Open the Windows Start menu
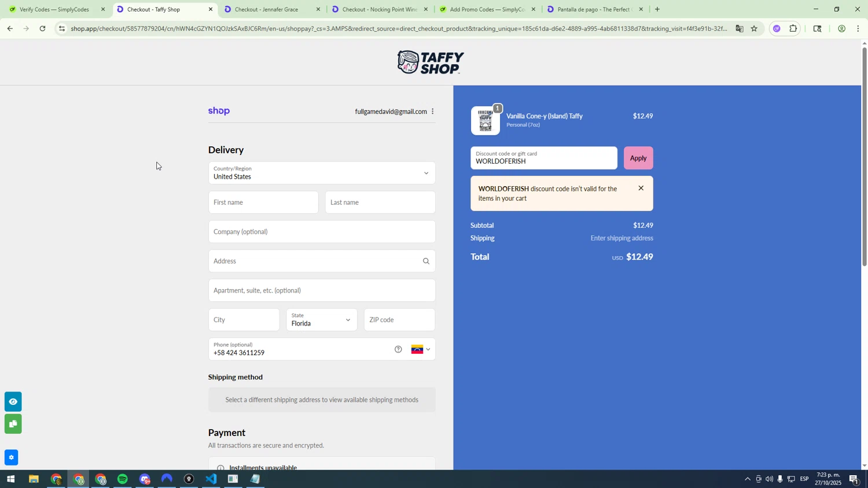 (x=10, y=479)
